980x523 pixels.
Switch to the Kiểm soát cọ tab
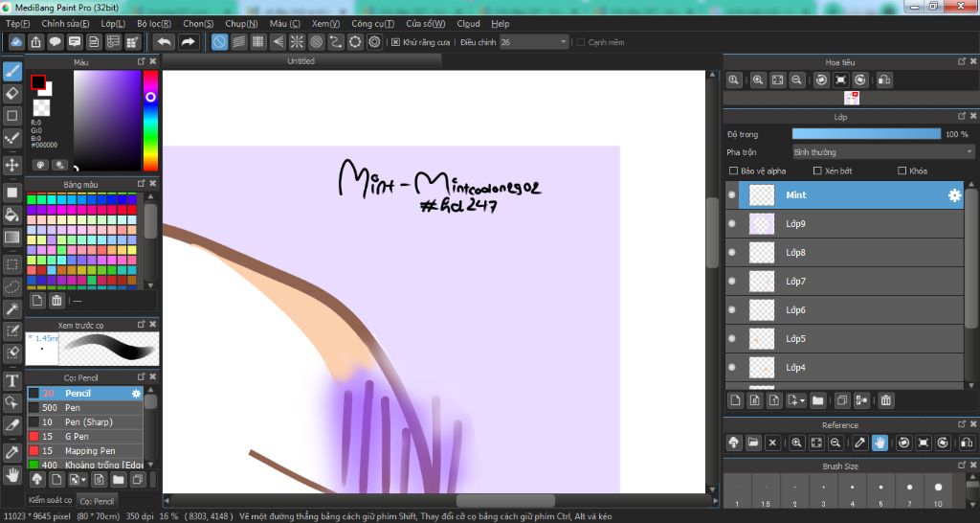[x=50, y=500]
